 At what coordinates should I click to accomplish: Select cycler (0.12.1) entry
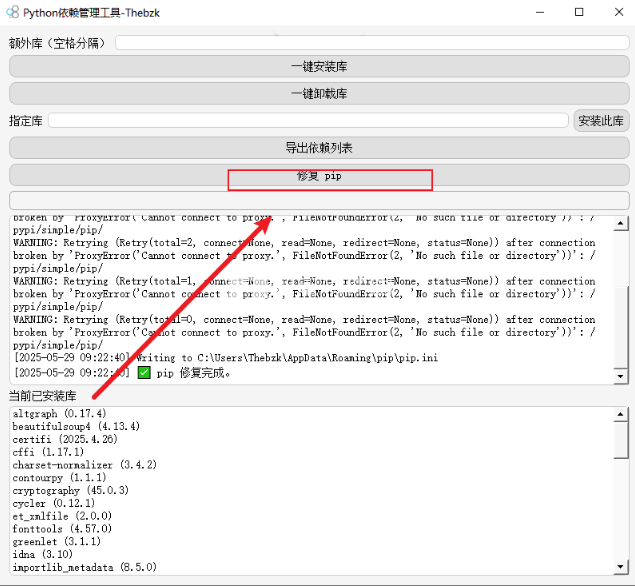(x=53, y=503)
